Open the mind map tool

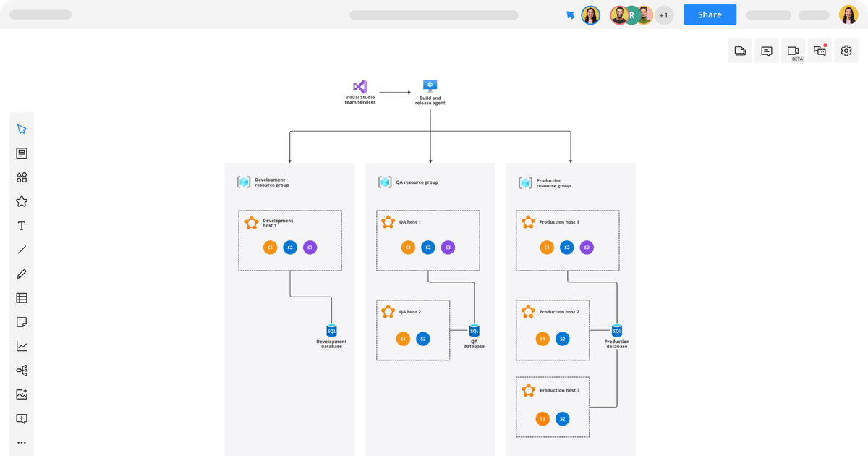tap(22, 370)
